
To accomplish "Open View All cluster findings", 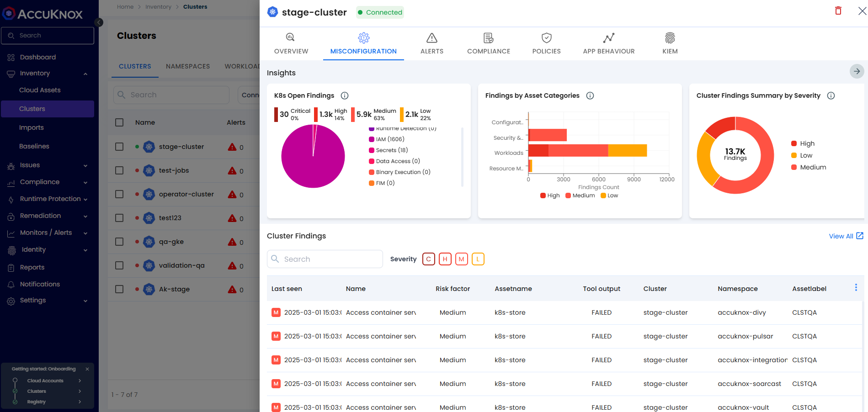I will click(x=846, y=236).
